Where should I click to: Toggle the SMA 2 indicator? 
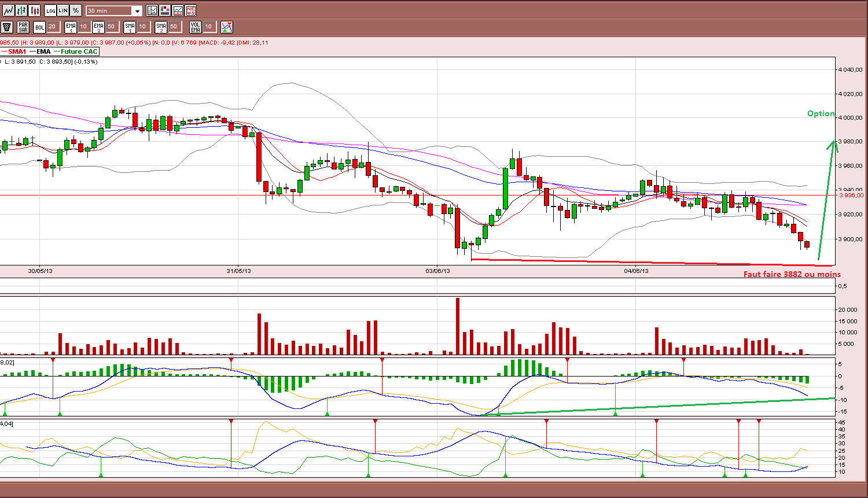161,27
